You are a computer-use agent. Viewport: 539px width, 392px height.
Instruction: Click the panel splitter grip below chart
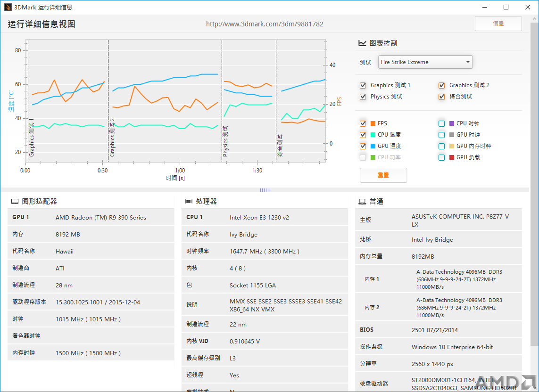(265, 190)
